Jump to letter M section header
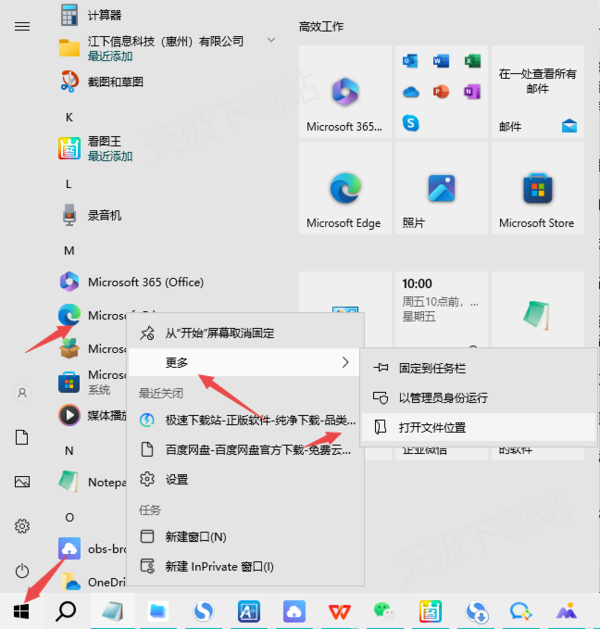 pos(69,251)
